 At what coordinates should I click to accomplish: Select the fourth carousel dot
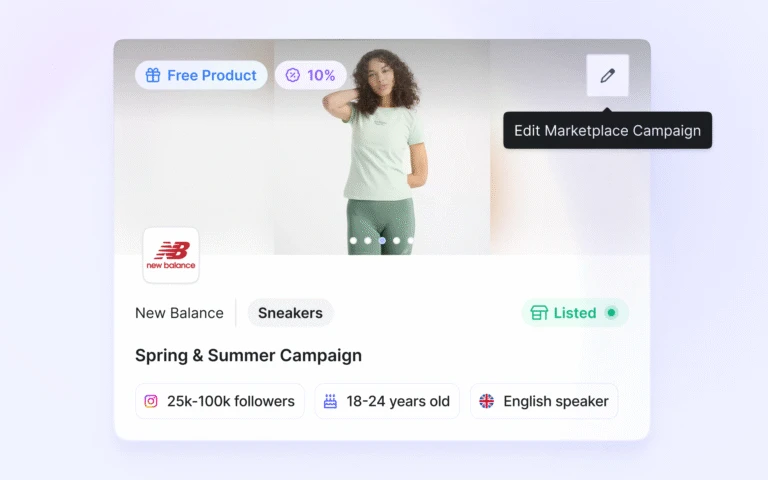(397, 240)
